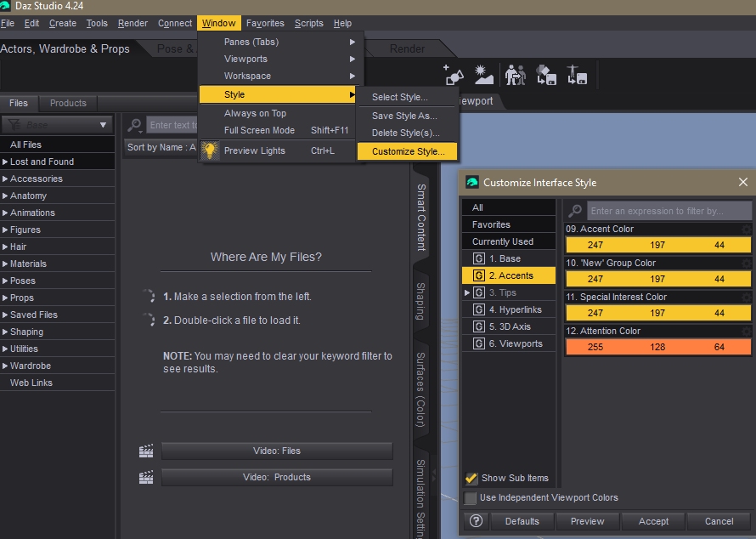
Task: Click the clapperboard icon beside Video: Files
Action: [146, 451]
